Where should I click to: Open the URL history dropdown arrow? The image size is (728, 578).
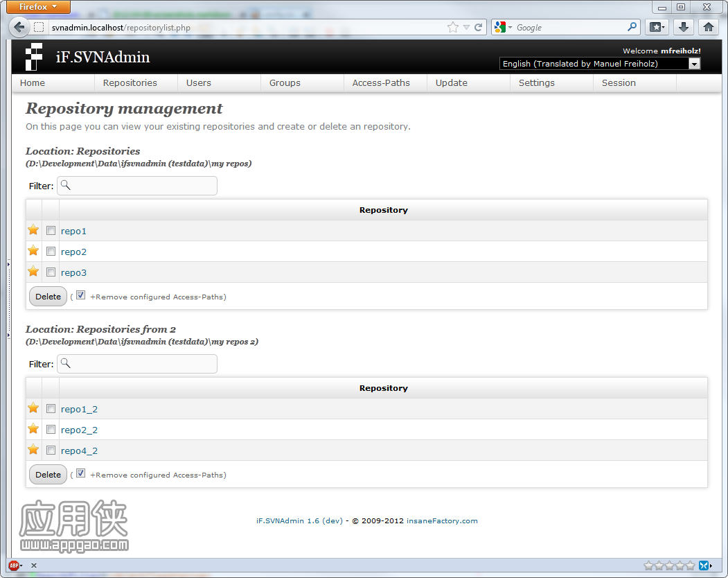466,28
